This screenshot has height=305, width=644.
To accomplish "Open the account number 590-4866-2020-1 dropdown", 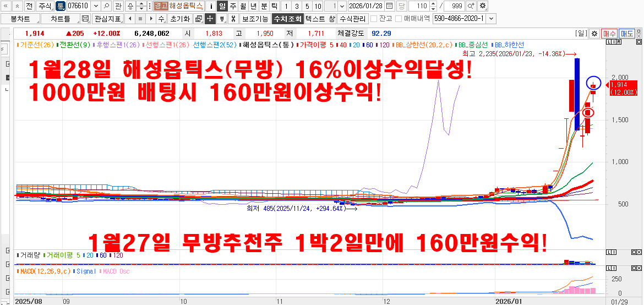I will (x=491, y=19).
